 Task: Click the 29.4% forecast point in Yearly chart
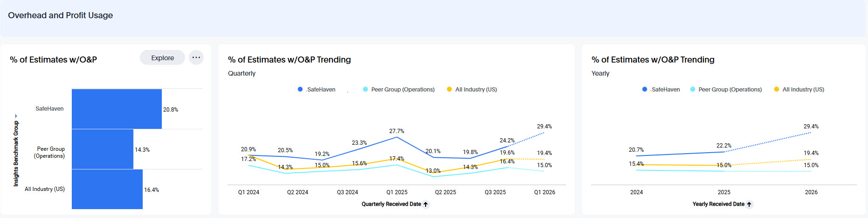pyautogui.click(x=811, y=133)
